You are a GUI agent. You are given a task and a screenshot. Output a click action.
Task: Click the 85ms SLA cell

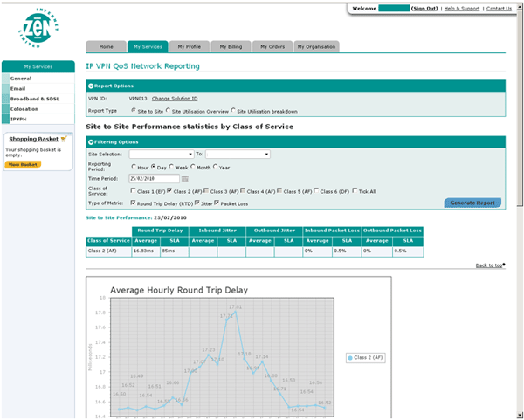(x=175, y=251)
